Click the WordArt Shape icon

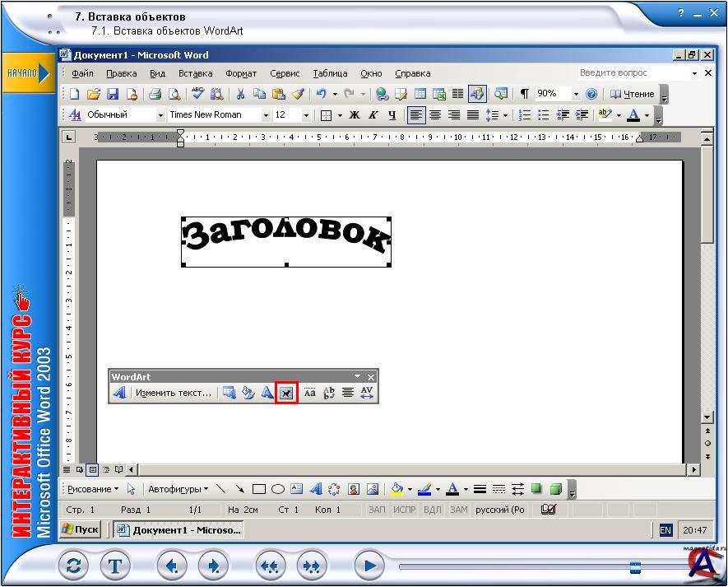click(267, 393)
